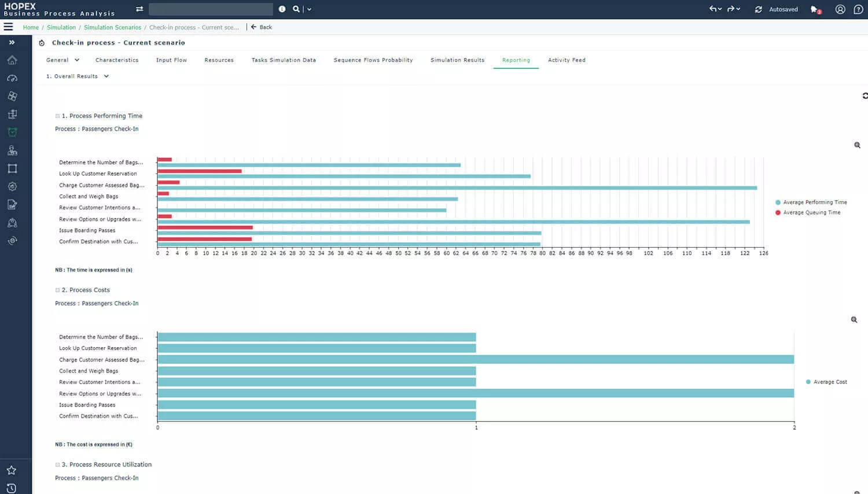Image resolution: width=868 pixels, height=494 pixels.
Task: Open the dashboard gauge icon in sidebar
Action: pyautogui.click(x=12, y=78)
